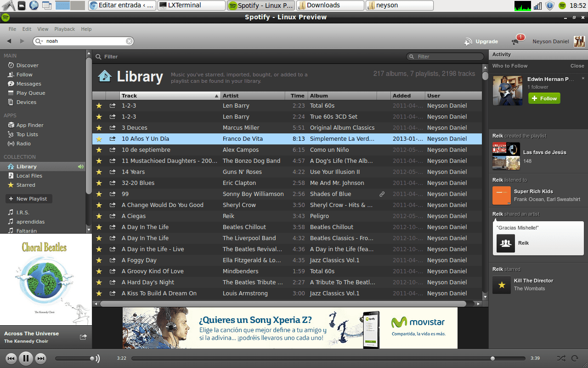
Task: Share the now playing track Across The Universe
Action: coord(83,337)
